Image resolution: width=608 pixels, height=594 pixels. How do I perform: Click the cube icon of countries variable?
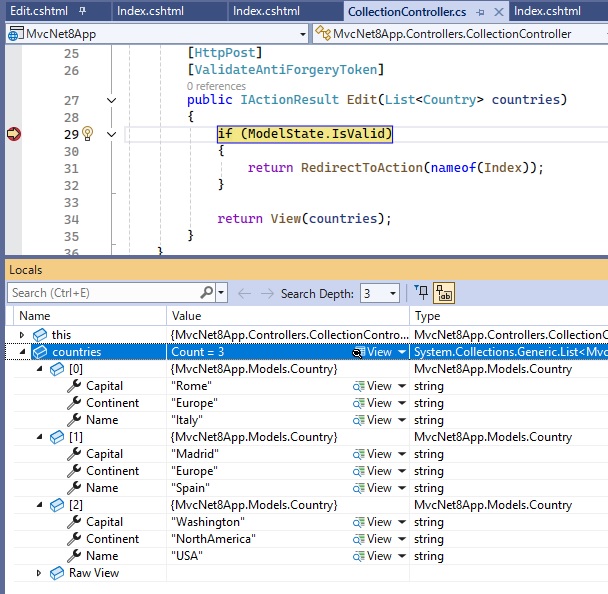pos(40,352)
